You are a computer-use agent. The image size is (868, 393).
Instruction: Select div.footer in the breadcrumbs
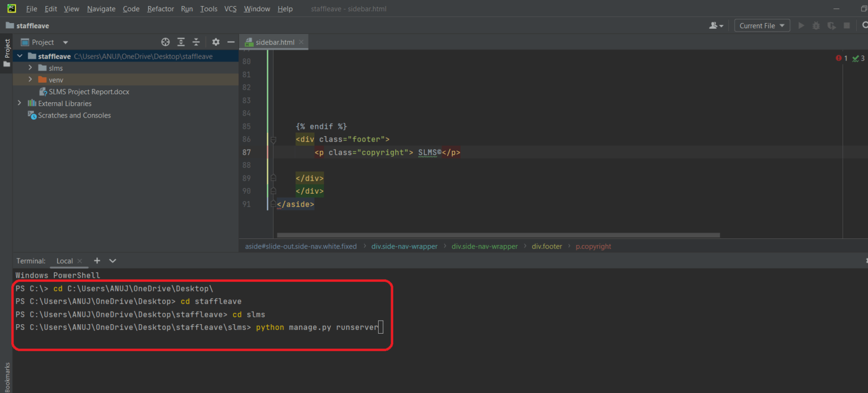pyautogui.click(x=546, y=246)
